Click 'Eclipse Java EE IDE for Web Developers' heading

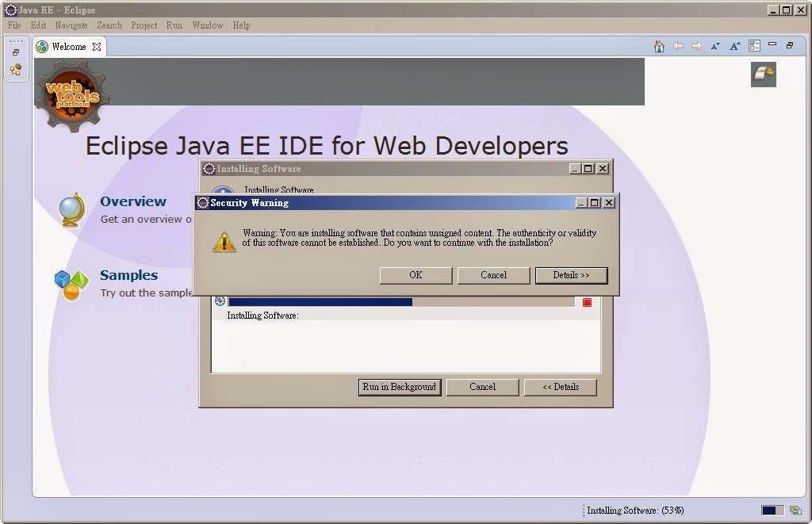pos(327,146)
